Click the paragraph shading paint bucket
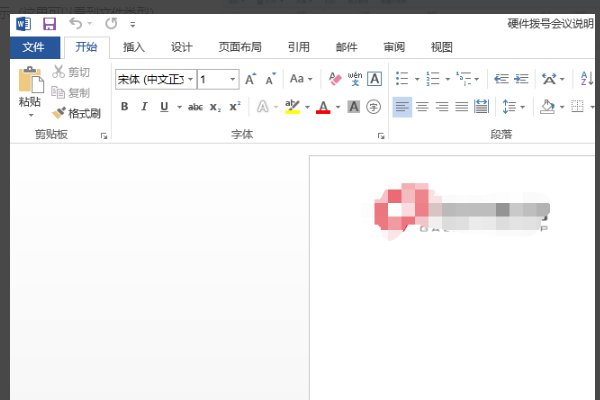Viewport: 600px width, 400px height. pyautogui.click(x=547, y=106)
